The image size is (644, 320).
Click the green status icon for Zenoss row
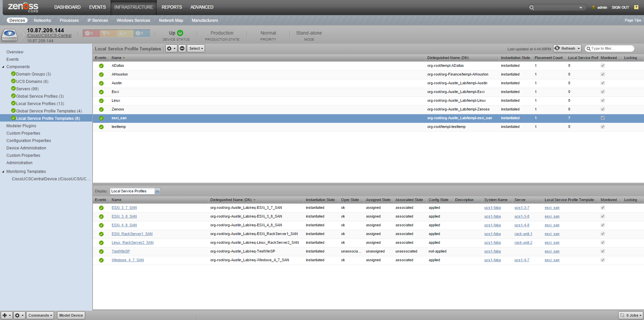coord(101,109)
